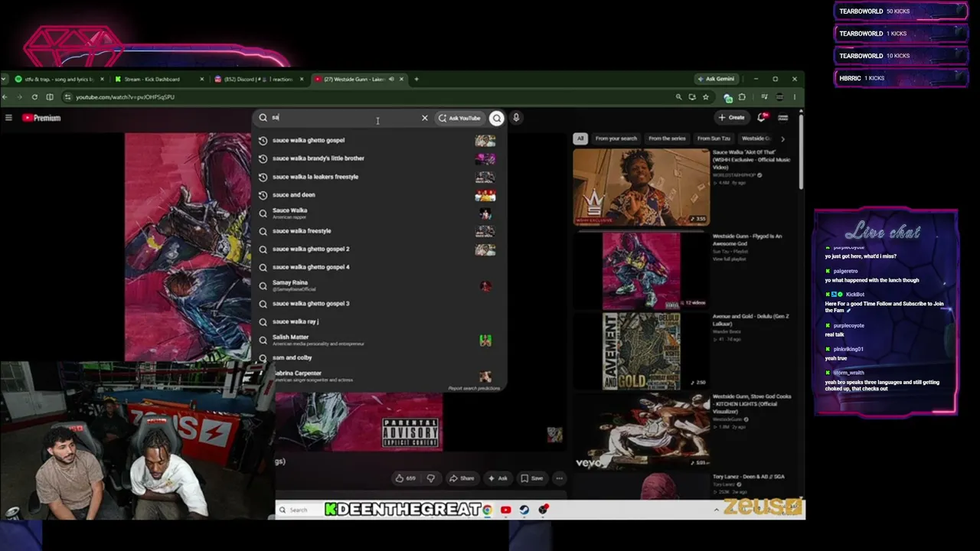The height and width of the screenshot is (551, 980).
Task: Open YouTube notifications bell
Action: click(762, 117)
